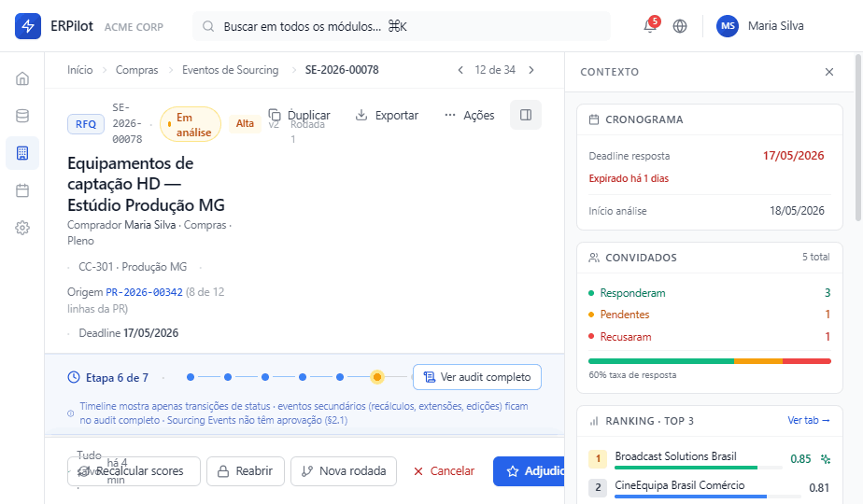Toggle the context side panel
This screenshot has height=504, width=863.
point(526,115)
